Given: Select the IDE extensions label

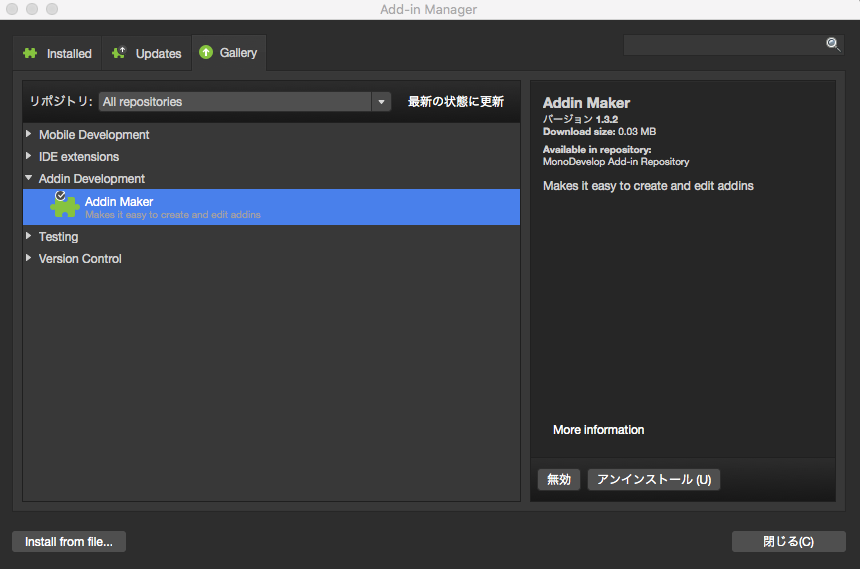Looking at the screenshot, I should point(79,156).
